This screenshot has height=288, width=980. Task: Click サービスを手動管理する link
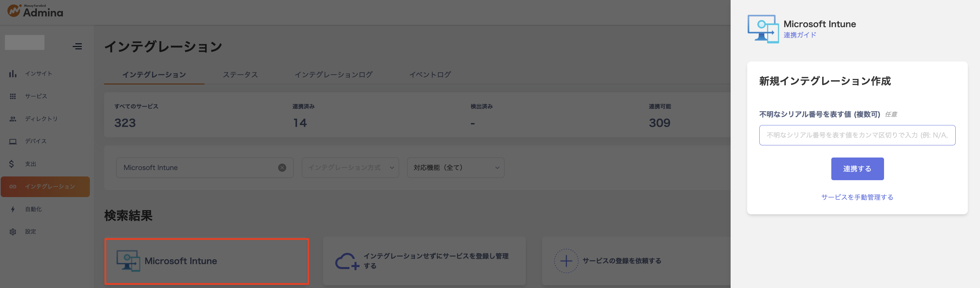coord(857,197)
